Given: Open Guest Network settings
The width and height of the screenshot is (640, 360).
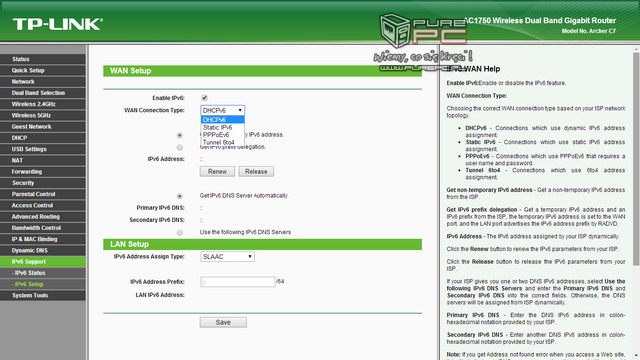Looking at the screenshot, I should (x=43, y=127).
